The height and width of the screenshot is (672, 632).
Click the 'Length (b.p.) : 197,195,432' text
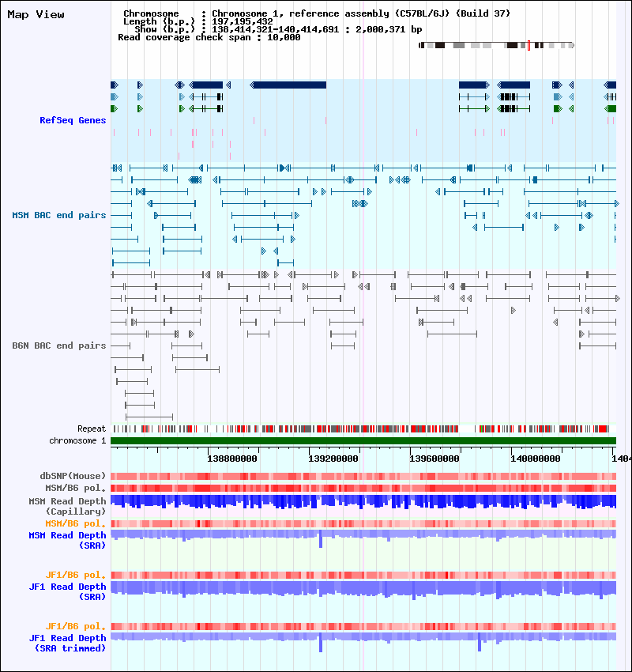click(197, 21)
